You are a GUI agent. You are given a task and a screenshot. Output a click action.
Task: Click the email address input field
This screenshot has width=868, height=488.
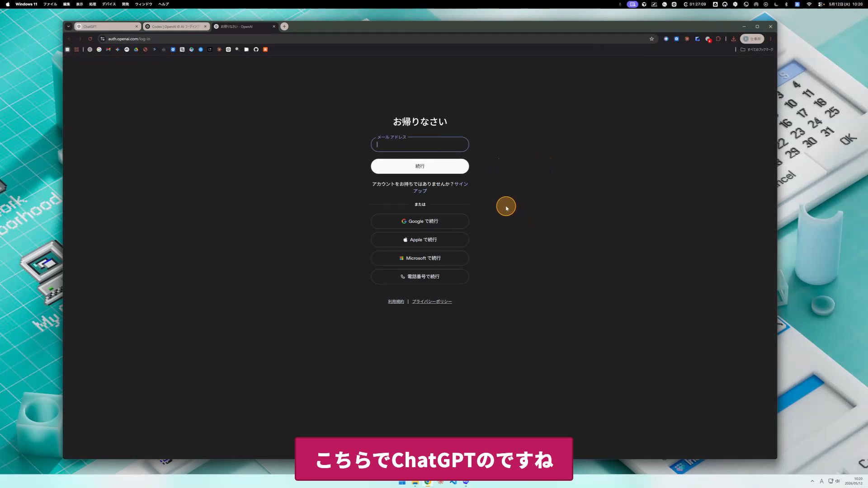click(420, 145)
